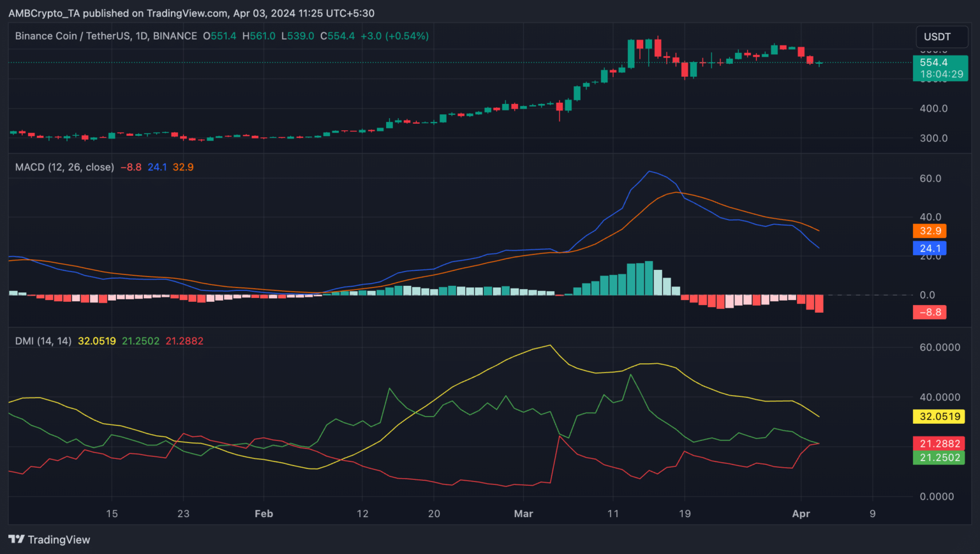Click the yellow ADX value tag 32.0519
Screen dimensions: 980x554
(x=939, y=417)
